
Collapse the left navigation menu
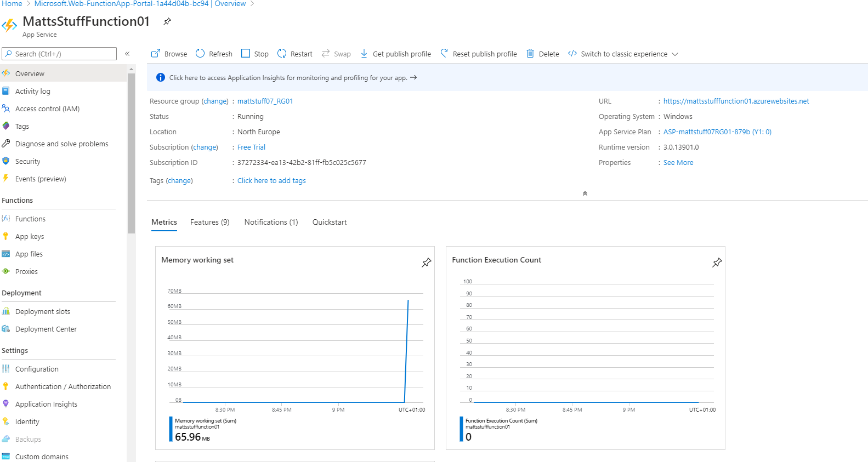click(127, 54)
